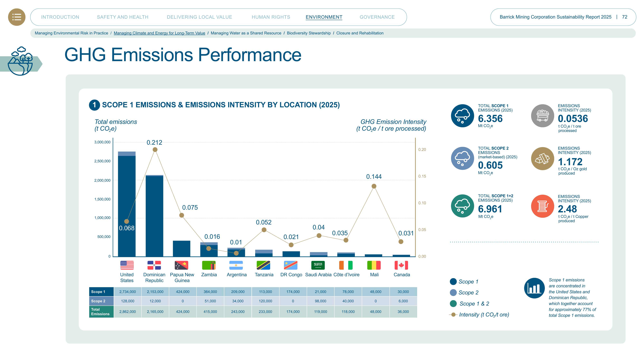644x362 pixels.
Task: Click the Côte d'Ivoire flag
Action: (346, 265)
